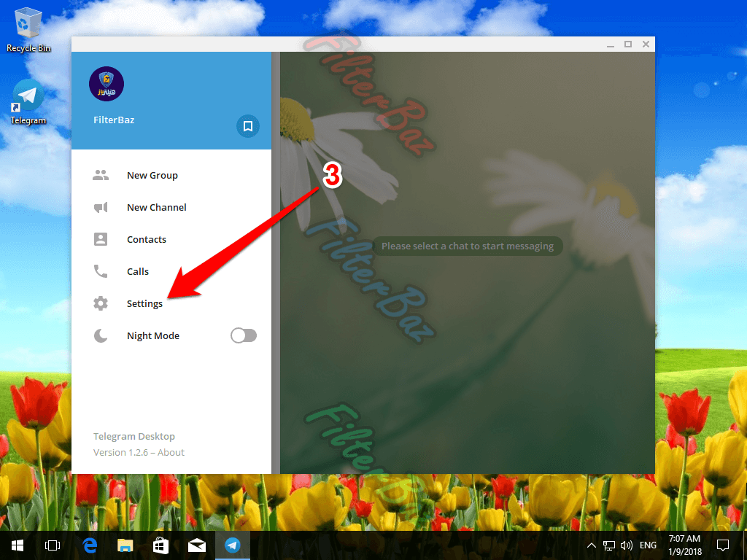747x560 pixels.
Task: Click the New Group people icon
Action: pyautogui.click(x=101, y=175)
